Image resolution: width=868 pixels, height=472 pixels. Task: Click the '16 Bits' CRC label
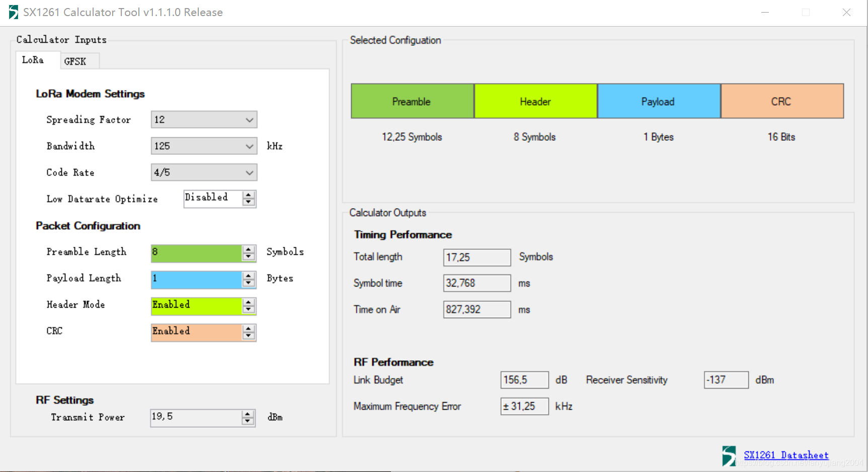coord(781,137)
